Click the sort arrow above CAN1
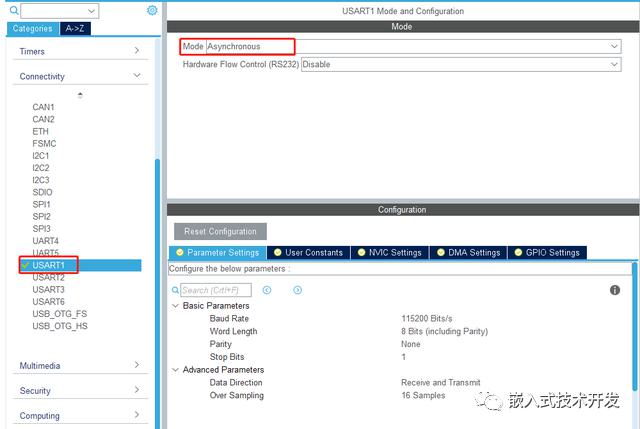This screenshot has height=429, width=640. 80,95
